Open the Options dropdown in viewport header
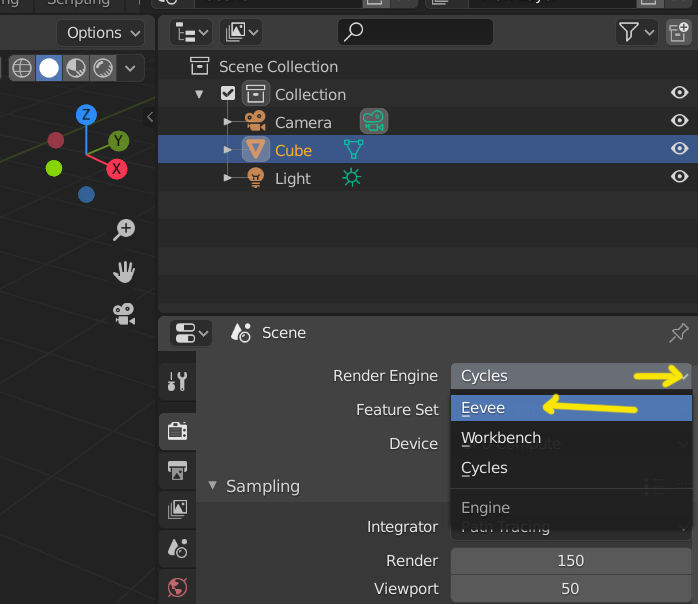Viewport: 698px width, 604px height. [x=101, y=33]
